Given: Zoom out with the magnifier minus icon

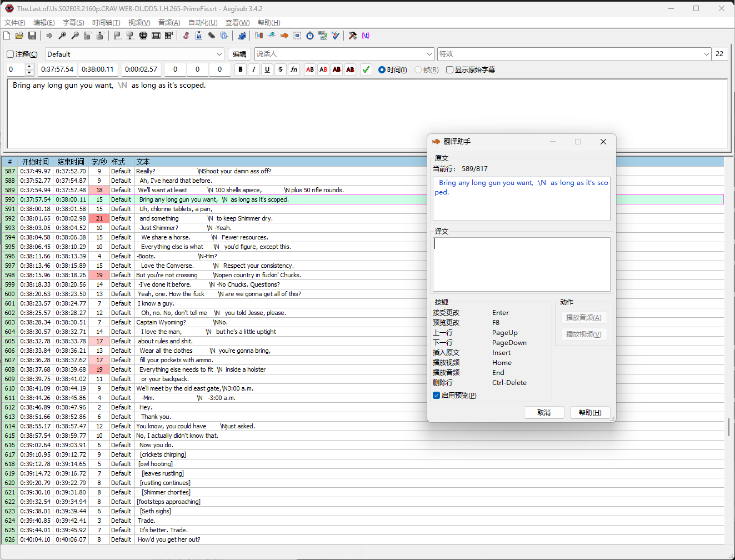Looking at the screenshot, I should tap(75, 36).
